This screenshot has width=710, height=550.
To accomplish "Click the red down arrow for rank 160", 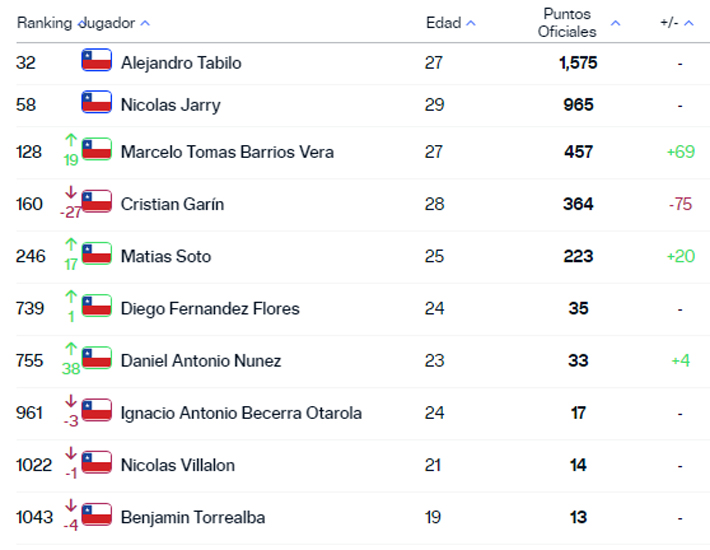I will pos(71,192).
